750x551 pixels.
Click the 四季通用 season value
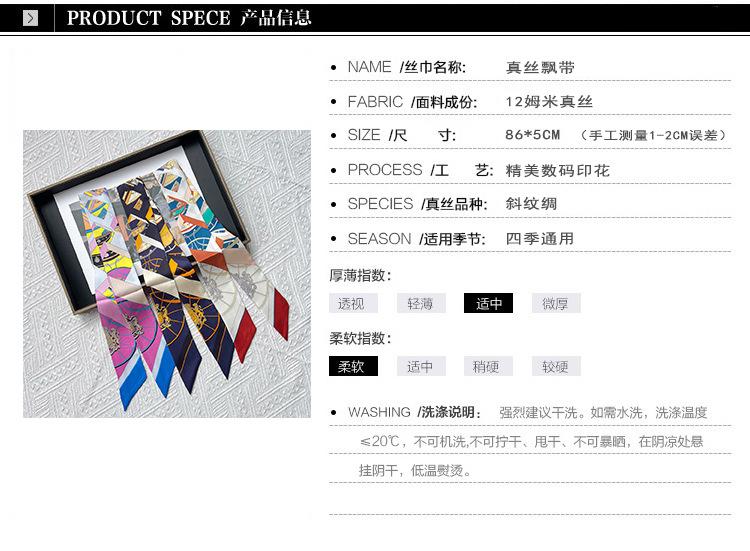(540, 239)
